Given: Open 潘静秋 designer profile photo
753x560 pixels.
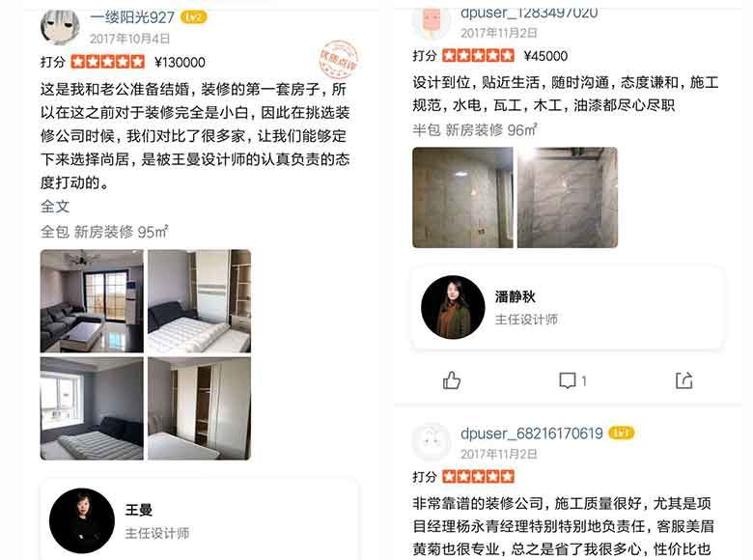Looking at the screenshot, I should point(453,307).
